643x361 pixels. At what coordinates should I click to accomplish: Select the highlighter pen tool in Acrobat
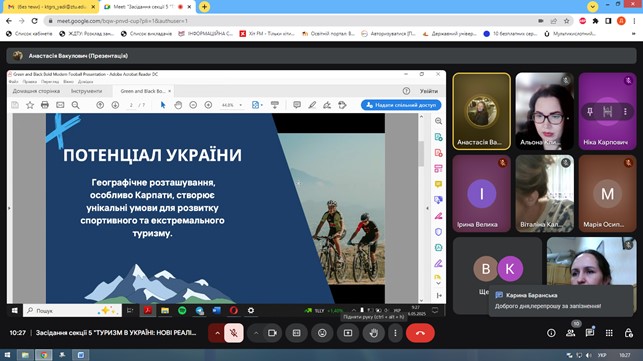click(312, 105)
